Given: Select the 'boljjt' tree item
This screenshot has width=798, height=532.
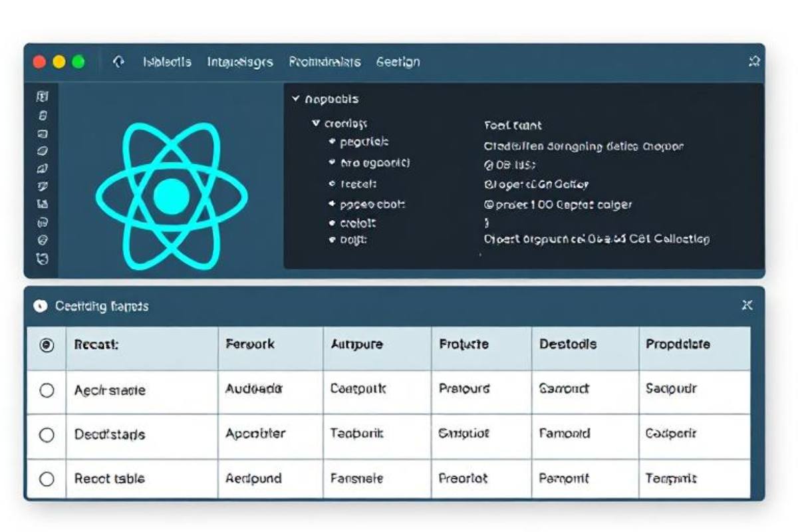Looking at the screenshot, I should [x=354, y=240].
